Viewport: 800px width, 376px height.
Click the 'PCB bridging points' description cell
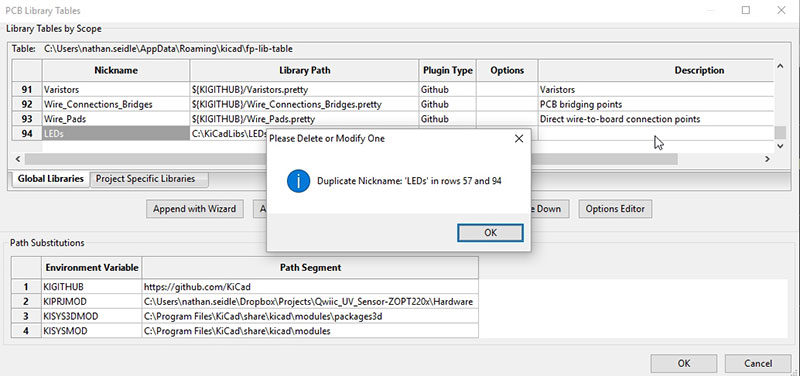656,104
